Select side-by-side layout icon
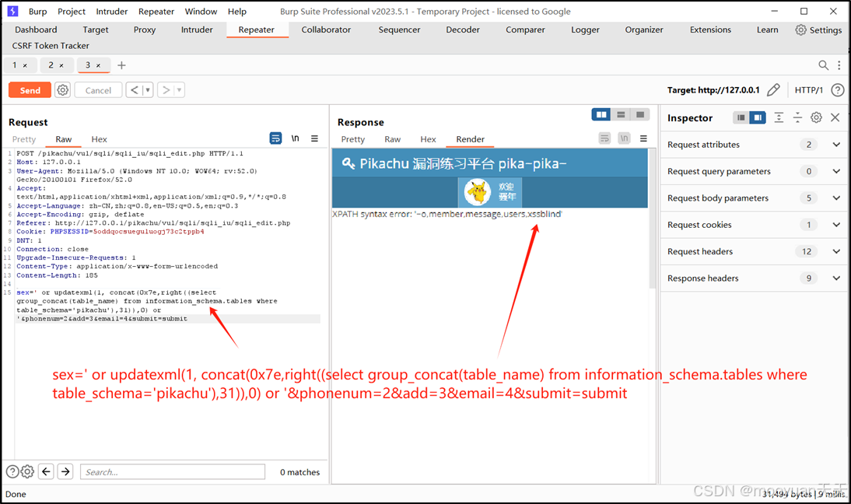This screenshot has height=504, width=851. 601,114
